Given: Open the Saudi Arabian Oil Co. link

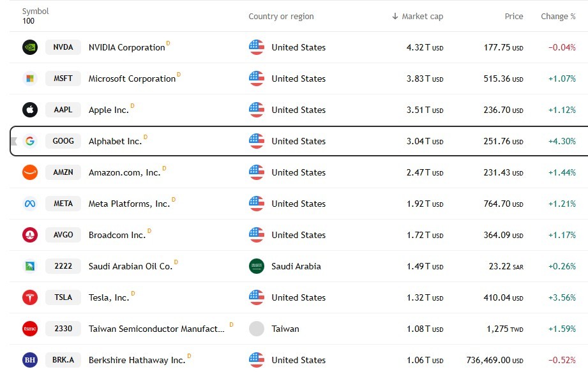Looking at the screenshot, I should tap(130, 266).
